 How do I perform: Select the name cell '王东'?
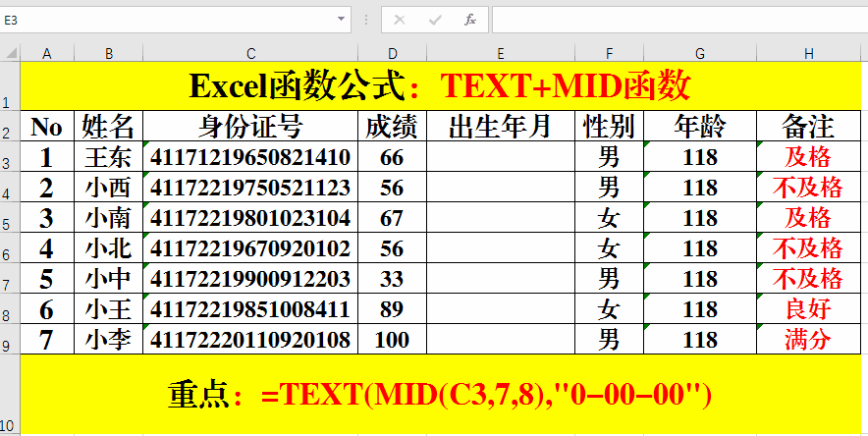coord(108,156)
